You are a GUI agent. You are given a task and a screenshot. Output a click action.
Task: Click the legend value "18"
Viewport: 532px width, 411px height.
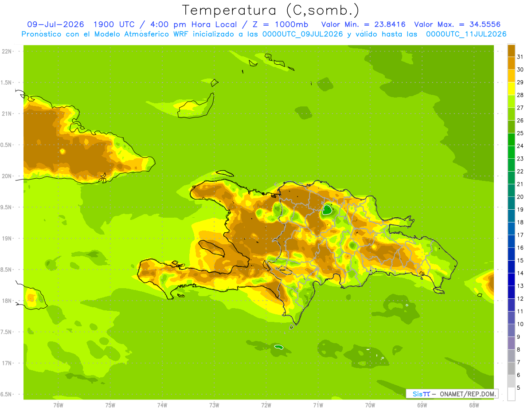[x=520, y=222]
